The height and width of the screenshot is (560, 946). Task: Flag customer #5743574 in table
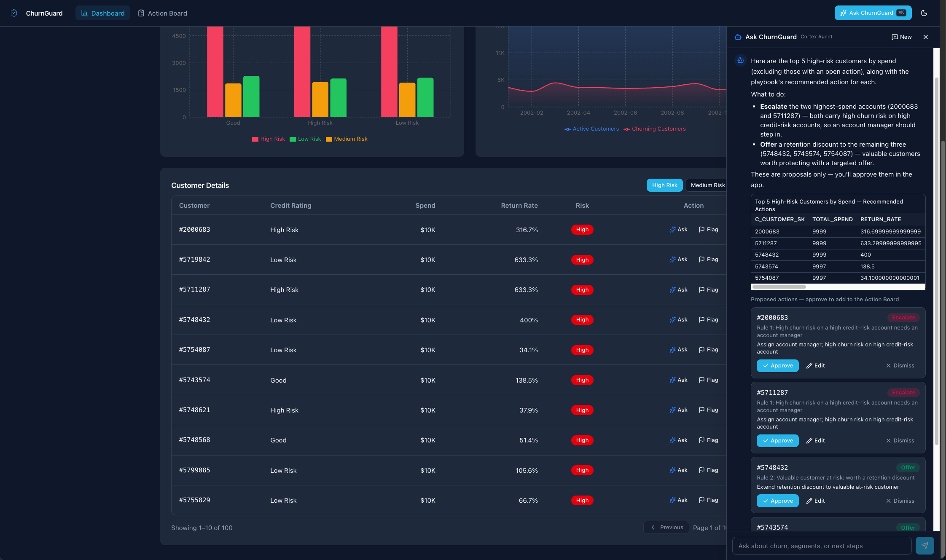point(708,380)
